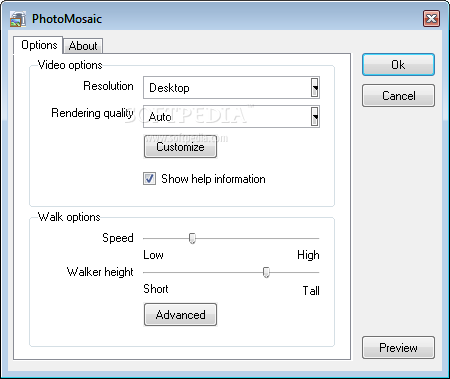This screenshot has height=379, width=450.
Task: Switch to the Options tab
Action: pyautogui.click(x=39, y=45)
